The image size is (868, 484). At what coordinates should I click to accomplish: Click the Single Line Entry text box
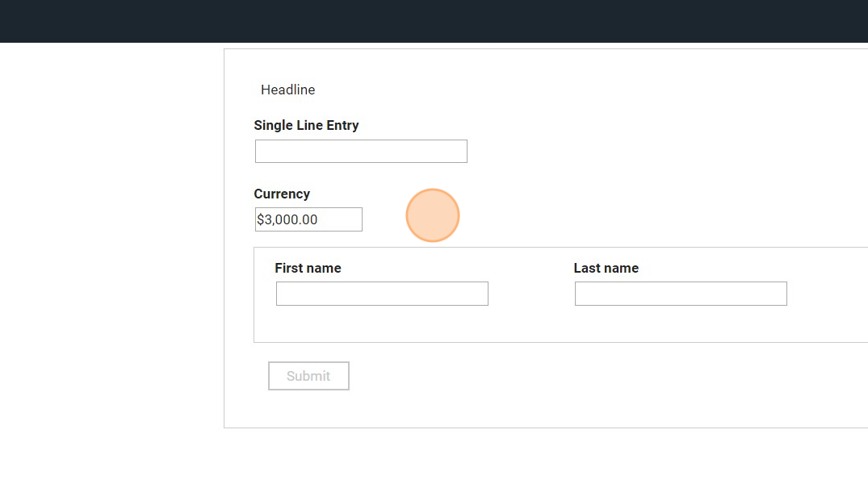(361, 152)
